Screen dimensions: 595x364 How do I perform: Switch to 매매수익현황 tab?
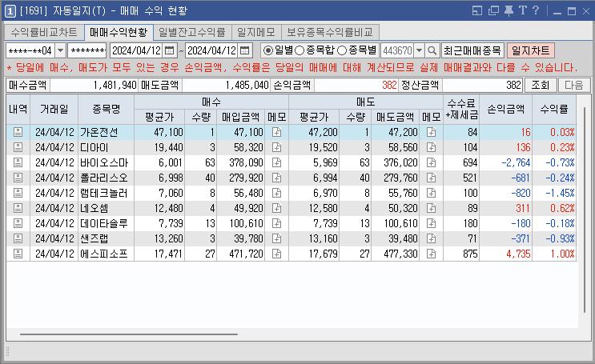[119, 33]
